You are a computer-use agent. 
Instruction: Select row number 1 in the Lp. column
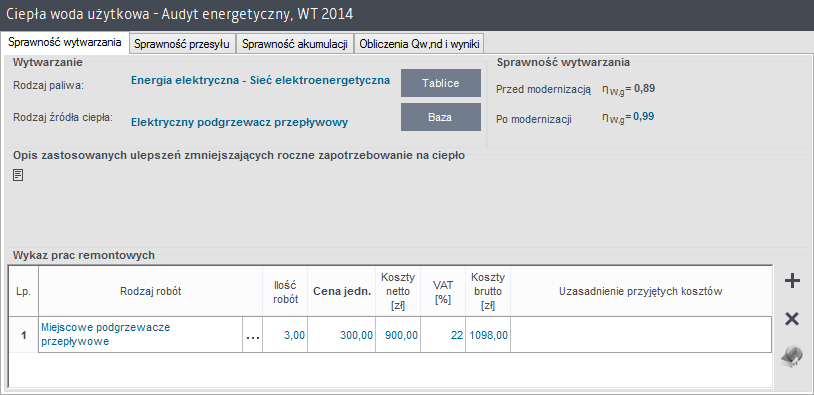point(23,335)
